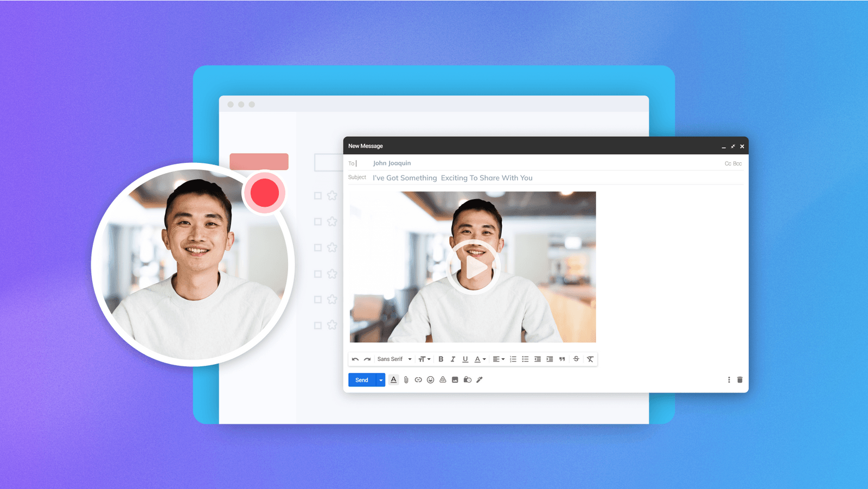Open the Send options dropdown arrow
Viewport: 868px width, 489px height.
[x=381, y=380]
